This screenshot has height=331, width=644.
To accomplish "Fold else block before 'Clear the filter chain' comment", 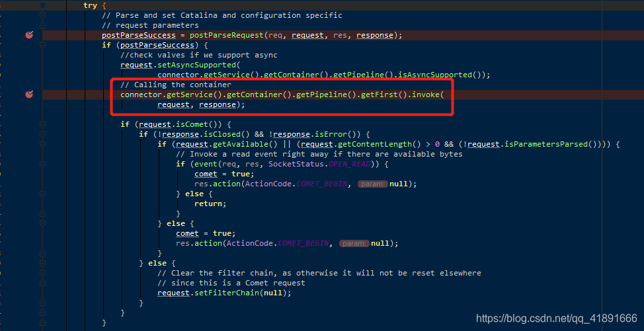I will click(x=43, y=263).
